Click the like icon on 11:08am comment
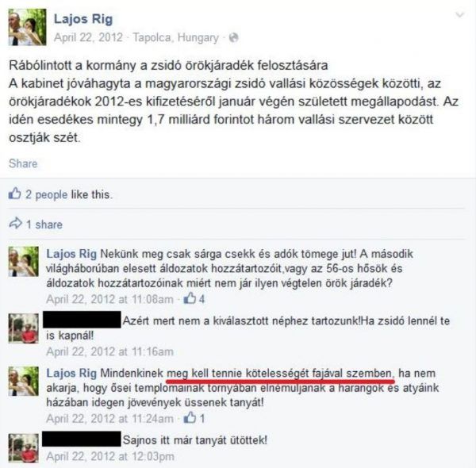This screenshot has width=476, height=468. pos(190,298)
